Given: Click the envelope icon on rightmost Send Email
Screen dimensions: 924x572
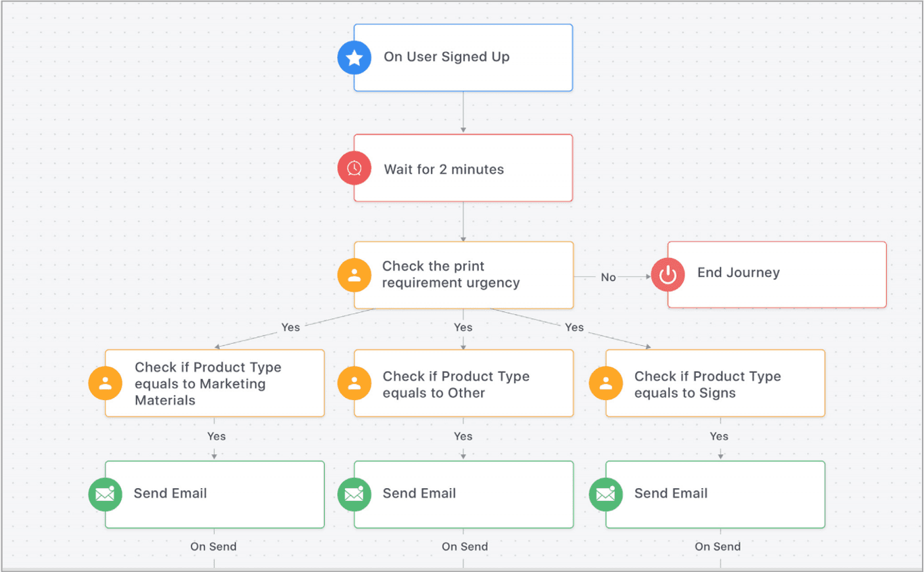Looking at the screenshot, I should (605, 494).
